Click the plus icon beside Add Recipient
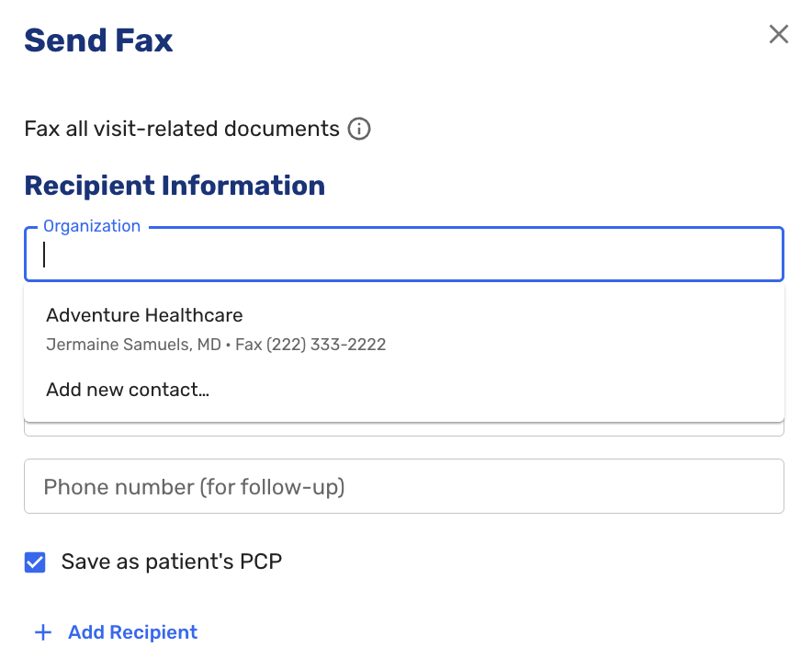 [x=43, y=632]
